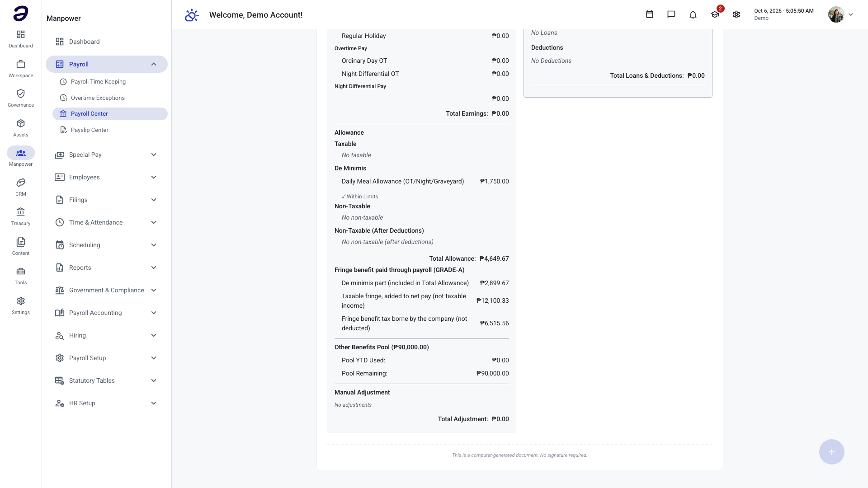Expand Payroll Setup section
This screenshot has width=868, height=488.
[x=107, y=358]
